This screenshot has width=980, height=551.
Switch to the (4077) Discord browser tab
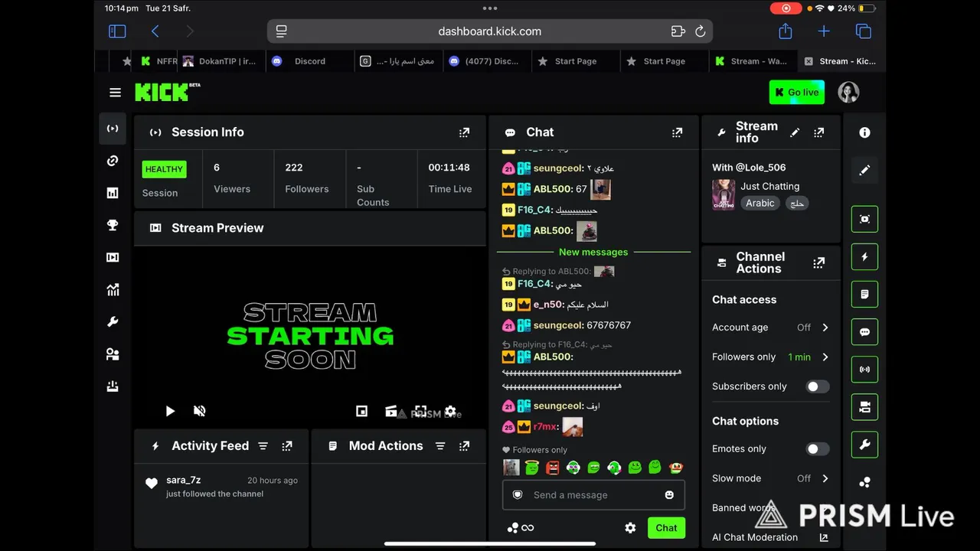click(x=486, y=61)
